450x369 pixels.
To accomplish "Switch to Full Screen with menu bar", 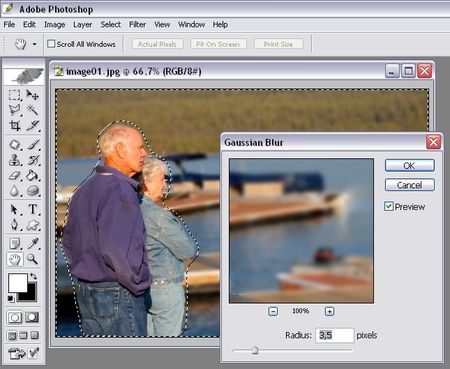I will tap(23, 335).
